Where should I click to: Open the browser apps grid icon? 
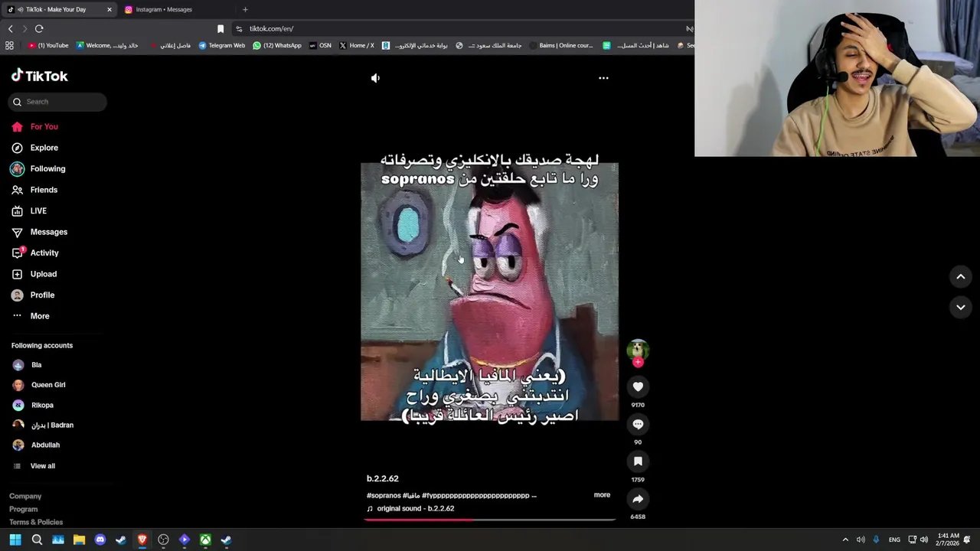tap(9, 46)
